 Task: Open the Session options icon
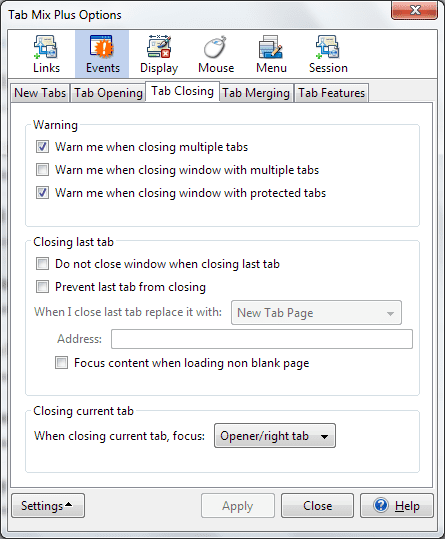[x=328, y=47]
